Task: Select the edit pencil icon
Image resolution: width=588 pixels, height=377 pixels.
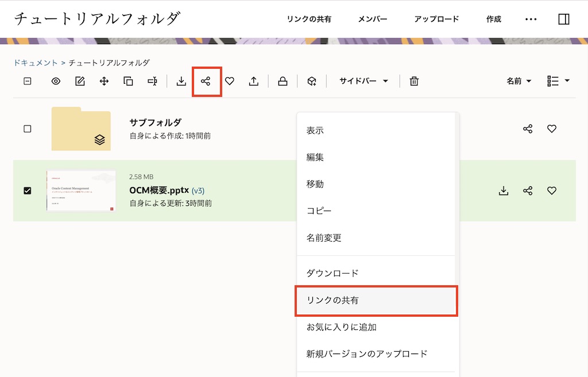Action: tap(80, 81)
